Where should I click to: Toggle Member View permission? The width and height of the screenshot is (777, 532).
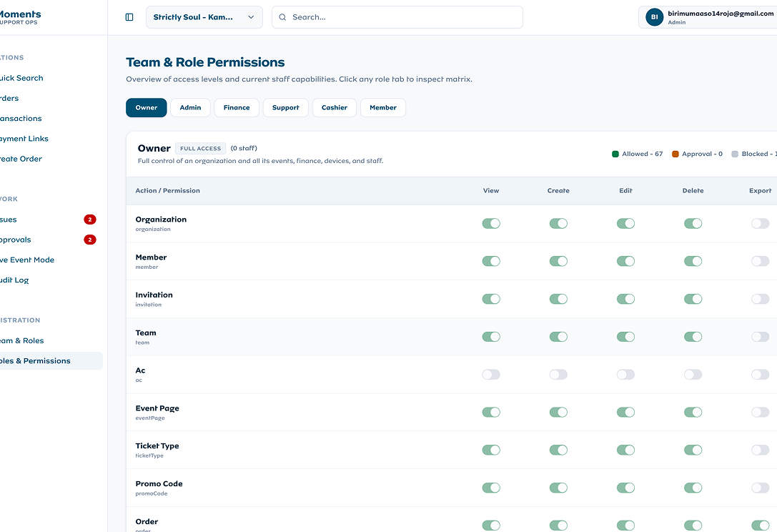pyautogui.click(x=491, y=261)
